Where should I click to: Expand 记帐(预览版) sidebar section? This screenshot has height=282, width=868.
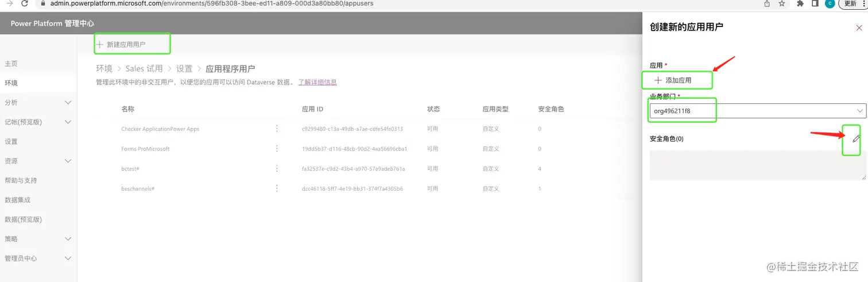pos(38,122)
